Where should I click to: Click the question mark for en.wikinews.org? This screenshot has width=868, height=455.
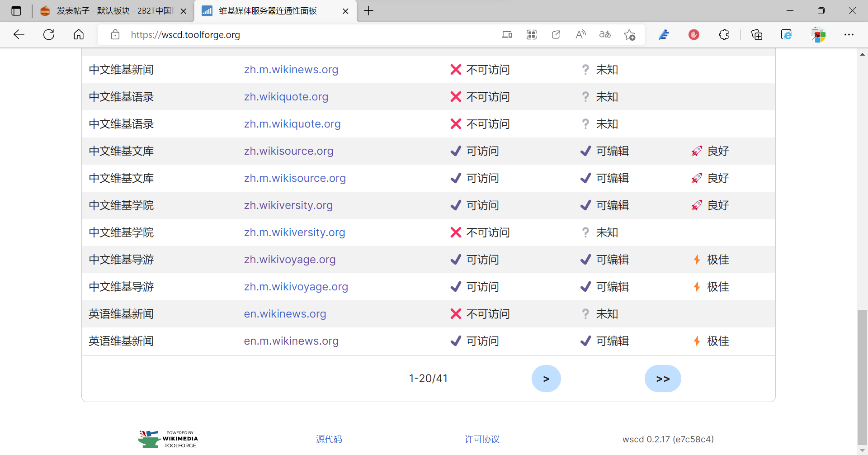(x=585, y=314)
